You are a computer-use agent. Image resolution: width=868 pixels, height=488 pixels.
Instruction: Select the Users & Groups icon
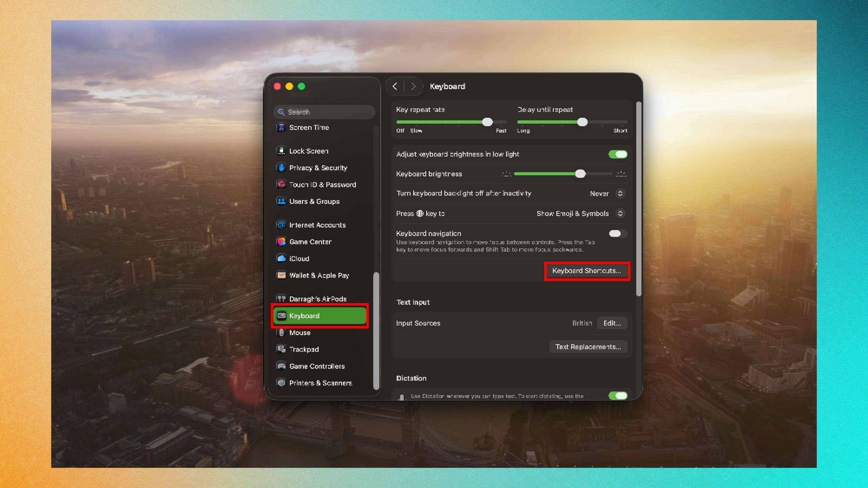pyautogui.click(x=282, y=201)
